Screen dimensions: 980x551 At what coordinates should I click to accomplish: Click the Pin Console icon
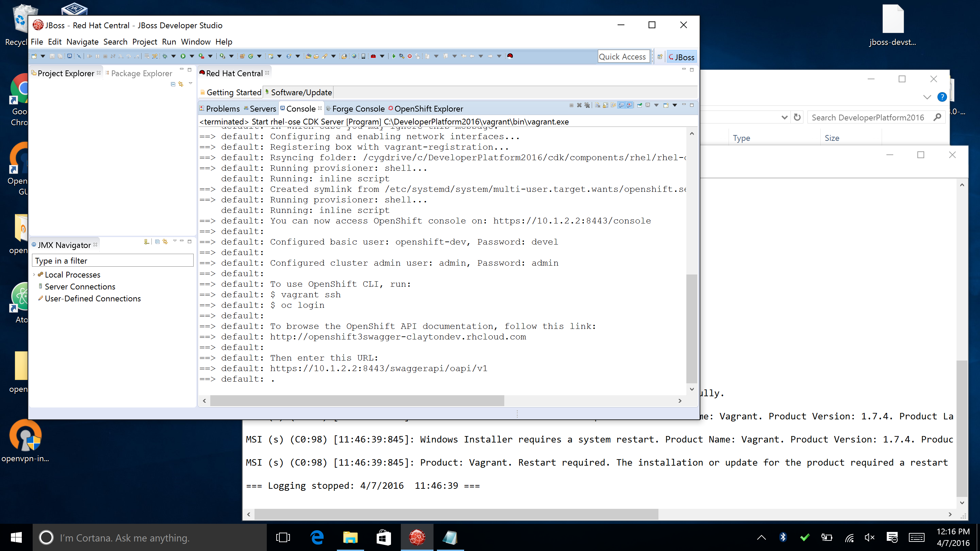click(639, 105)
